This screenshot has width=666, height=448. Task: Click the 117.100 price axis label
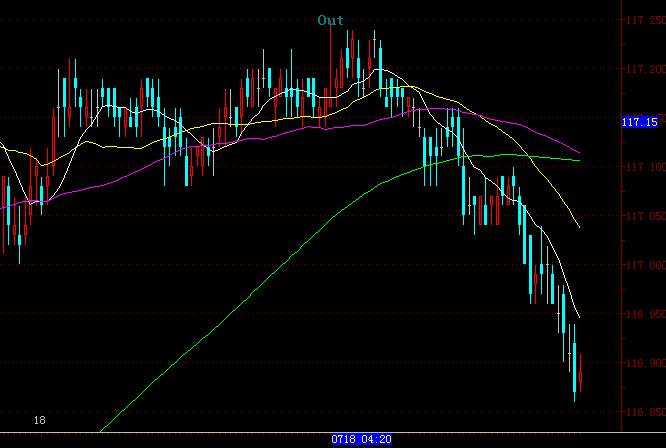point(646,167)
